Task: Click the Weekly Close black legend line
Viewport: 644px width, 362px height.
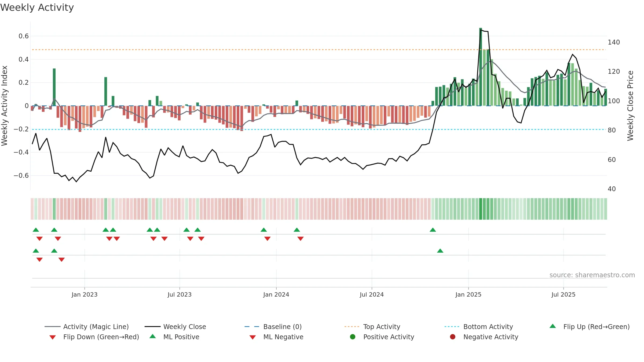Action: [152, 327]
